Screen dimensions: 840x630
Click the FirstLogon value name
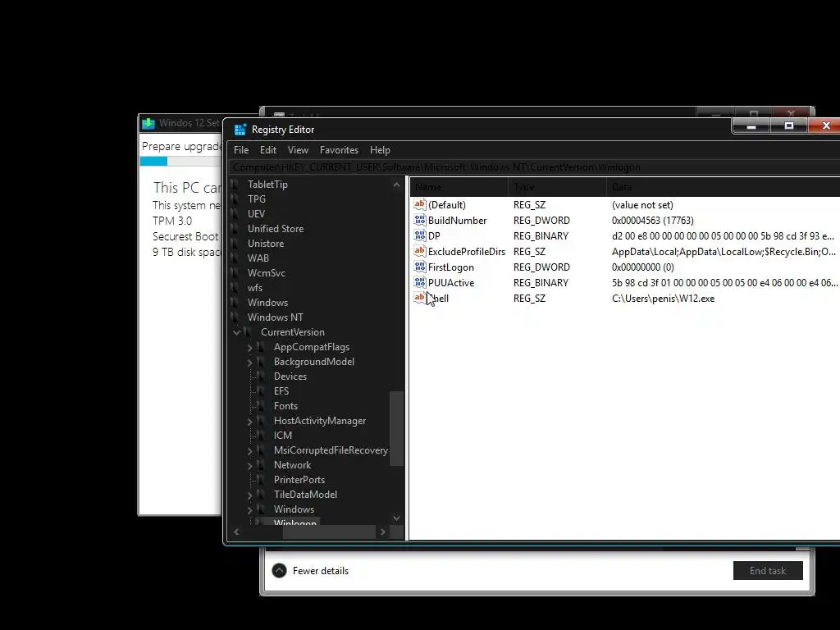[x=451, y=267]
